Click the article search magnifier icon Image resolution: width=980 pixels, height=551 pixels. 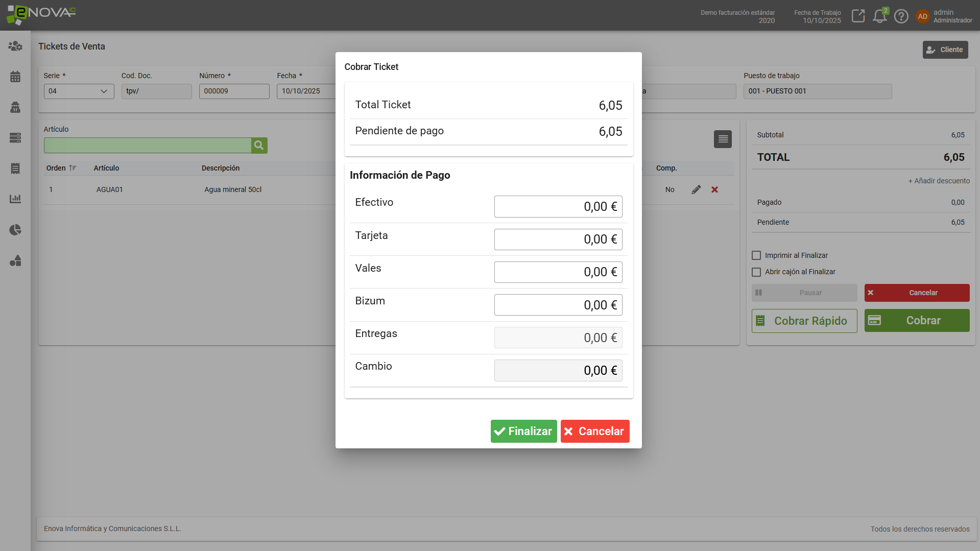pyautogui.click(x=259, y=146)
